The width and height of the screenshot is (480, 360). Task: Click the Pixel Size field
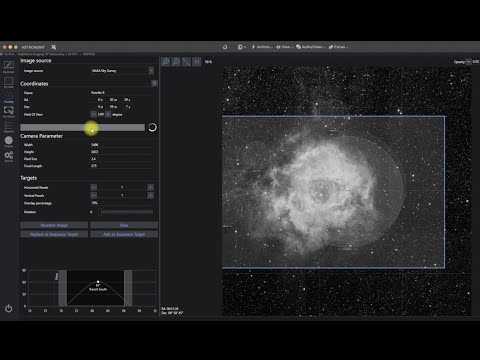point(122,159)
